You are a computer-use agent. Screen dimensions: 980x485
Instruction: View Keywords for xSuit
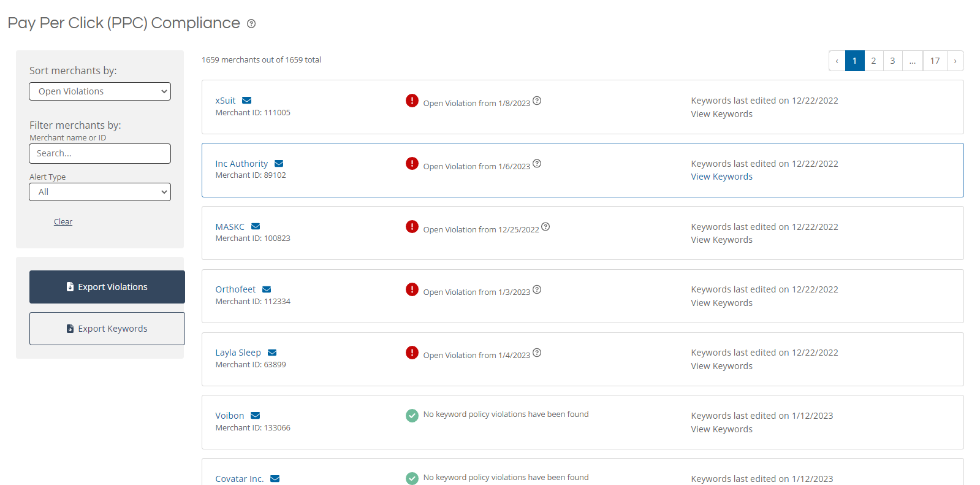(x=722, y=114)
